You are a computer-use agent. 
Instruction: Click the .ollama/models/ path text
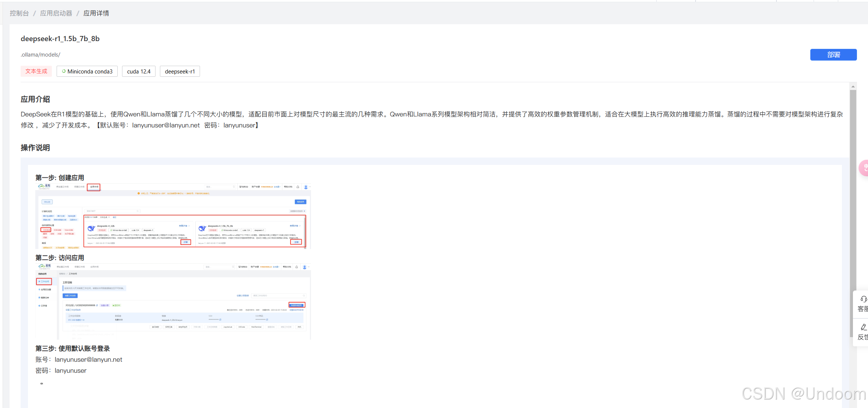coord(40,55)
